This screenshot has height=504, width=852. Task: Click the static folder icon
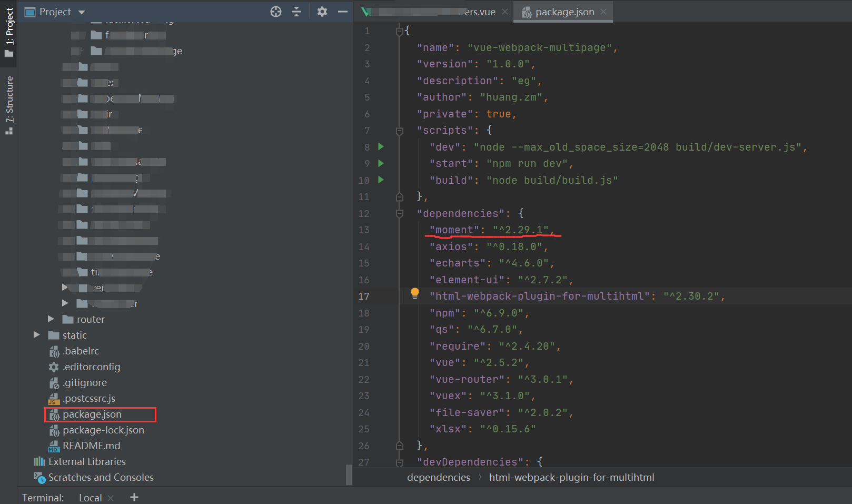point(54,335)
